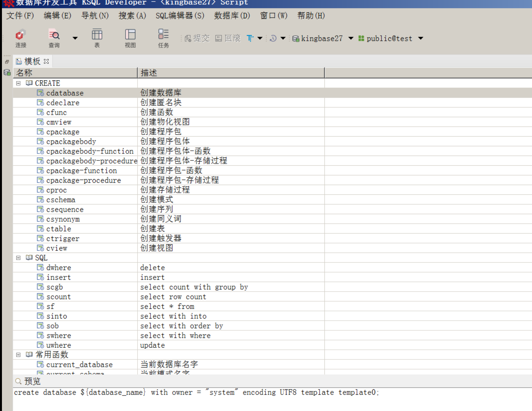The width and height of the screenshot is (532, 411).
Task: Open the public@test schema dropdown
Action: point(421,38)
